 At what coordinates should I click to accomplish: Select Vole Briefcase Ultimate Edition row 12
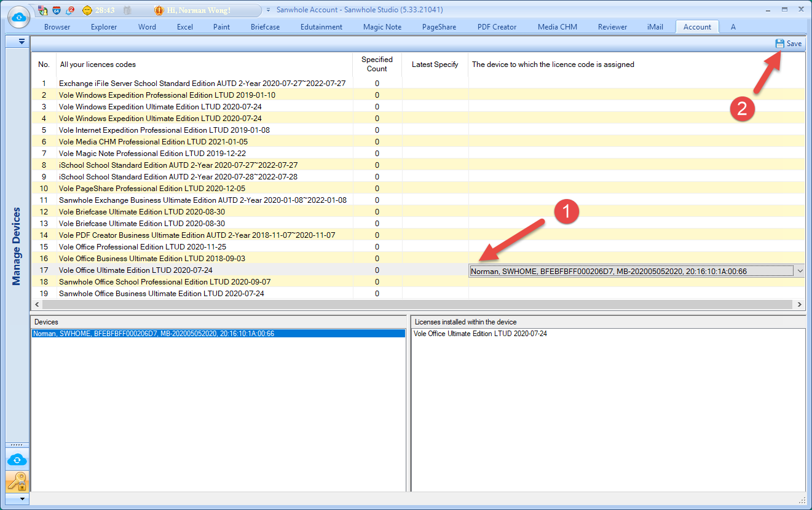(x=418, y=212)
